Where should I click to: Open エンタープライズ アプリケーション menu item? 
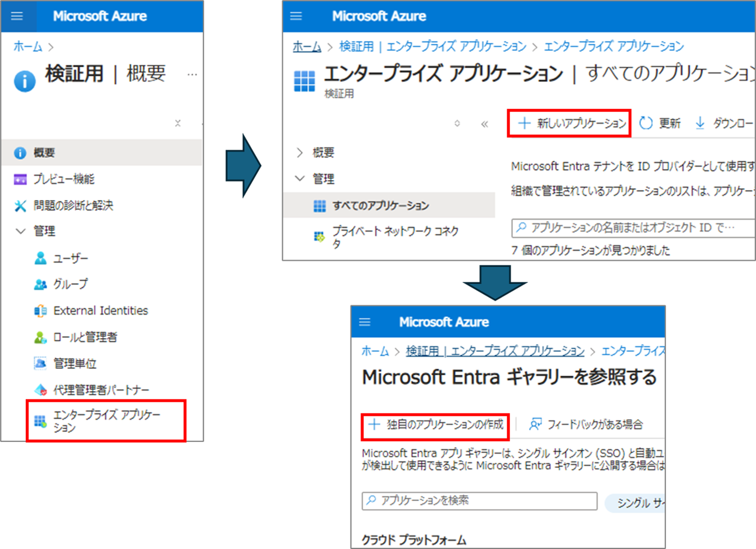pos(106,421)
